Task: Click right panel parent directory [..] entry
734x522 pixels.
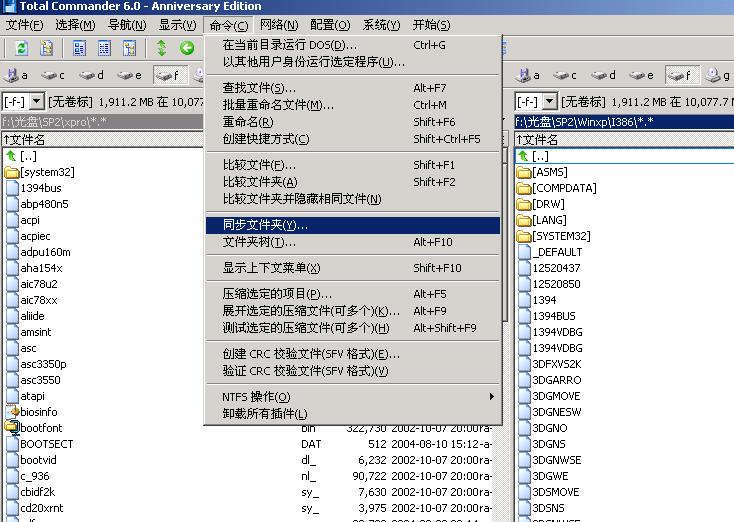Action: tap(624, 156)
